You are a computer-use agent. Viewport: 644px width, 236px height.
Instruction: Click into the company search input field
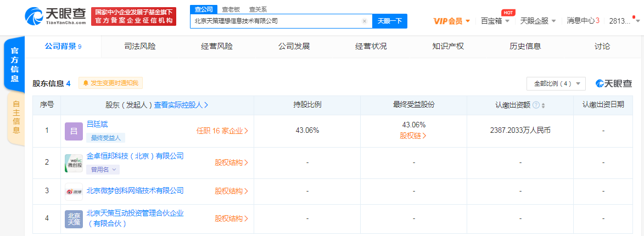click(x=275, y=21)
